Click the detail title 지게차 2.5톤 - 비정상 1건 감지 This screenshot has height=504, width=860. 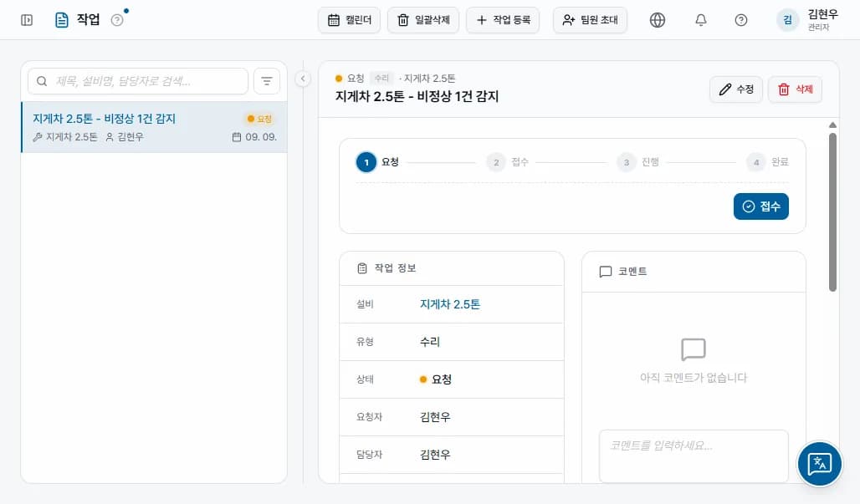(417, 96)
